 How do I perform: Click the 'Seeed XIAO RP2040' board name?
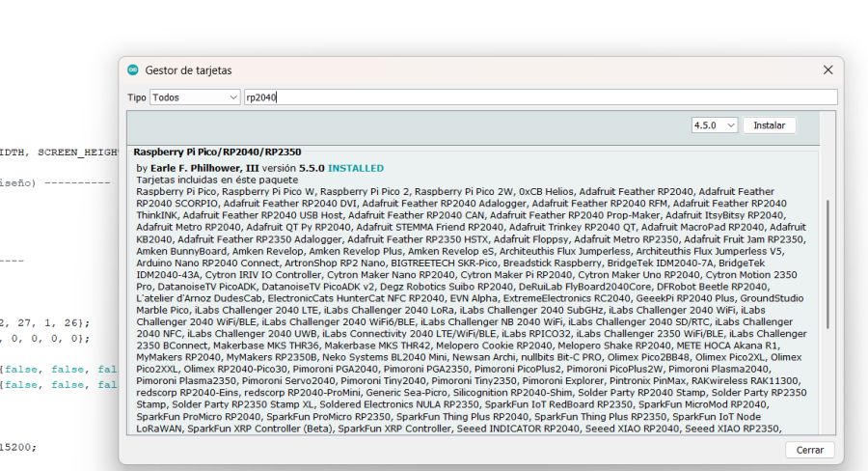(632, 429)
